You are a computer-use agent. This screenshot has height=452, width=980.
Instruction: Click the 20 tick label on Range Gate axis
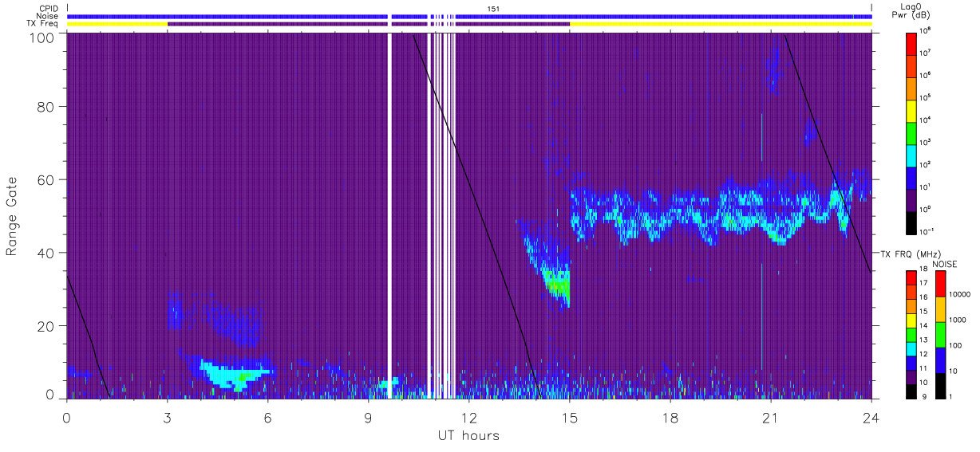point(46,326)
